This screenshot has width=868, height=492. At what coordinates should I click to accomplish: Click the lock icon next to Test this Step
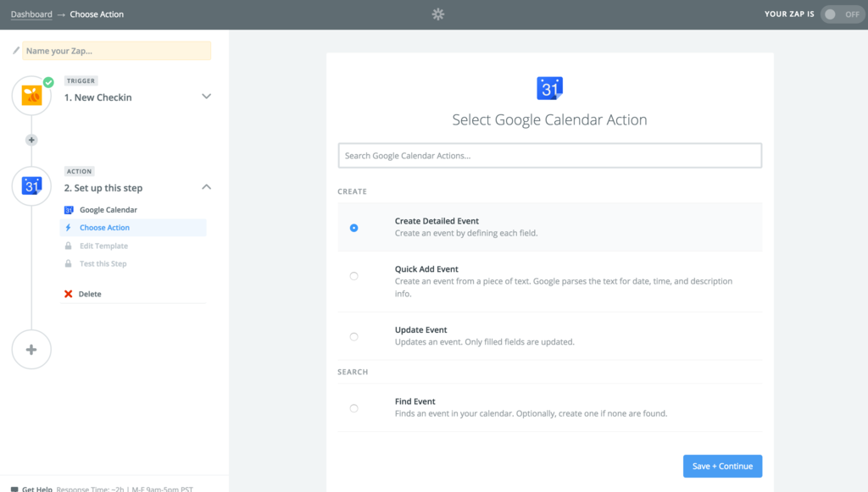click(x=68, y=263)
